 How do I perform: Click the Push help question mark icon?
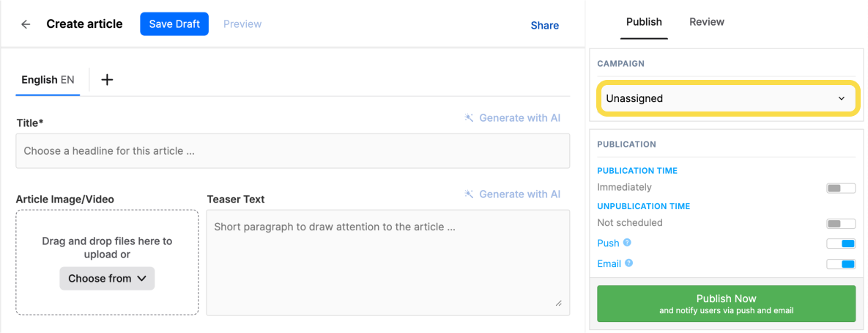(x=627, y=243)
